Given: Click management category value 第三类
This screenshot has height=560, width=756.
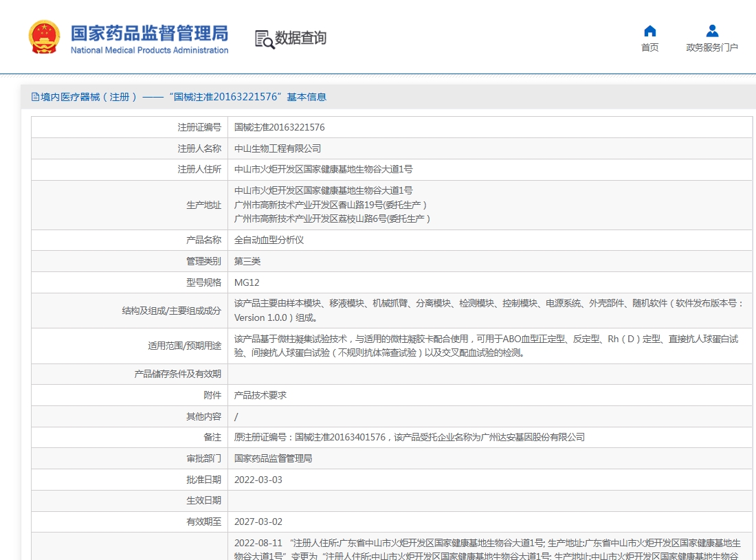Looking at the screenshot, I should tap(247, 261).
